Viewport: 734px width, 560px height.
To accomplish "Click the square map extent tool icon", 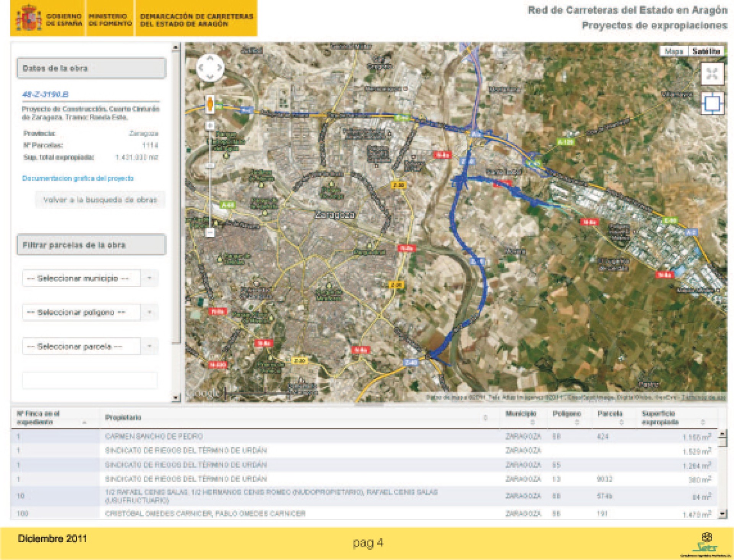I will (712, 103).
